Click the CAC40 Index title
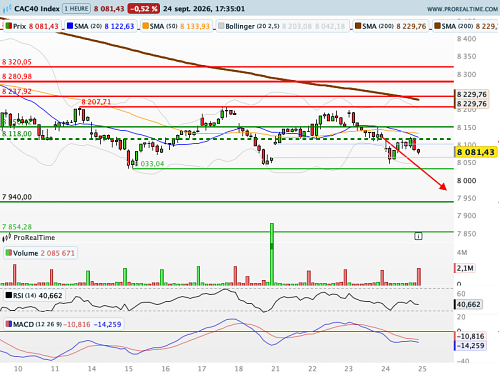 (x=37, y=8)
